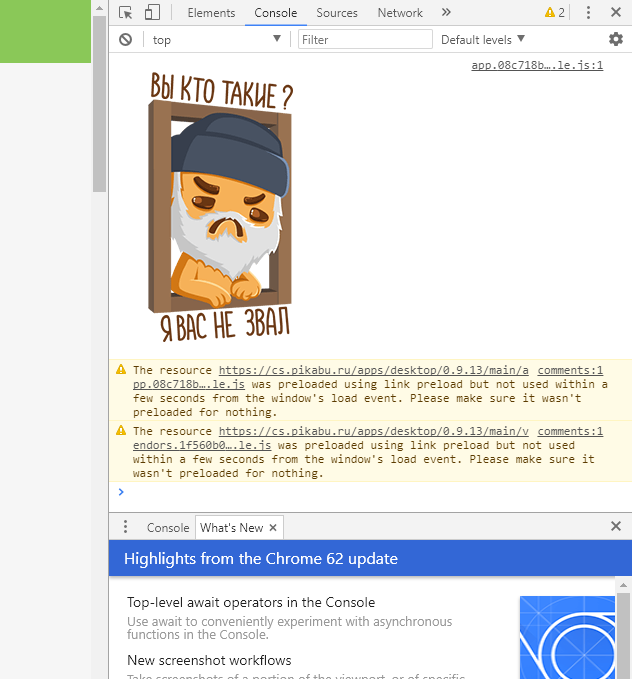The height and width of the screenshot is (679, 632).
Task: Expand the more tabs chevron
Action: pyautogui.click(x=446, y=13)
